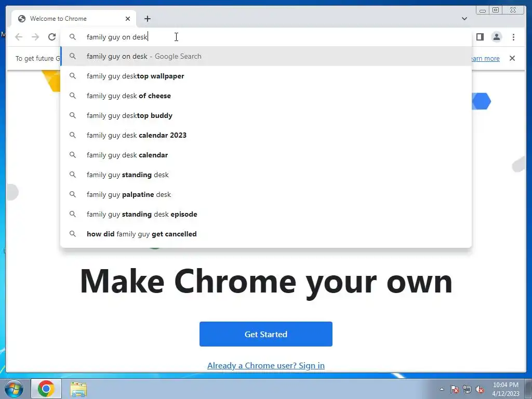Select suggestion family guy on desk Google Search
This screenshot has width=532, height=399.
[265, 56]
